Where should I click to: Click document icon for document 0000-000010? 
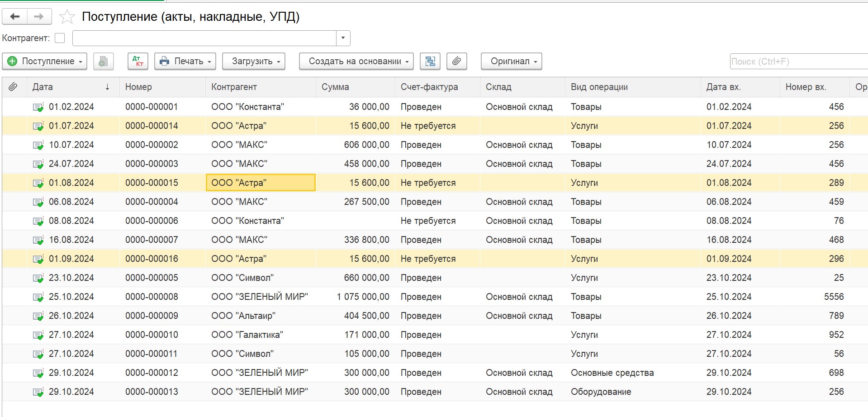(38, 335)
